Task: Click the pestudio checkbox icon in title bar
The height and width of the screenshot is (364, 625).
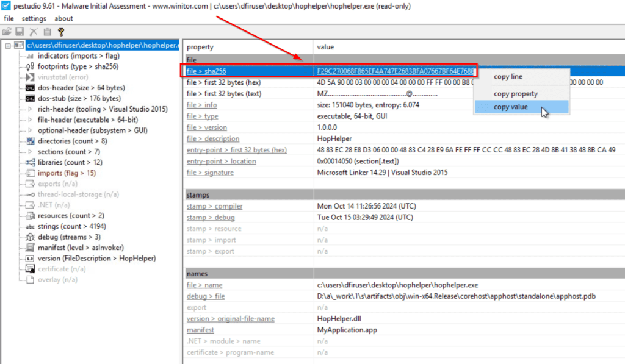Action: (6, 6)
